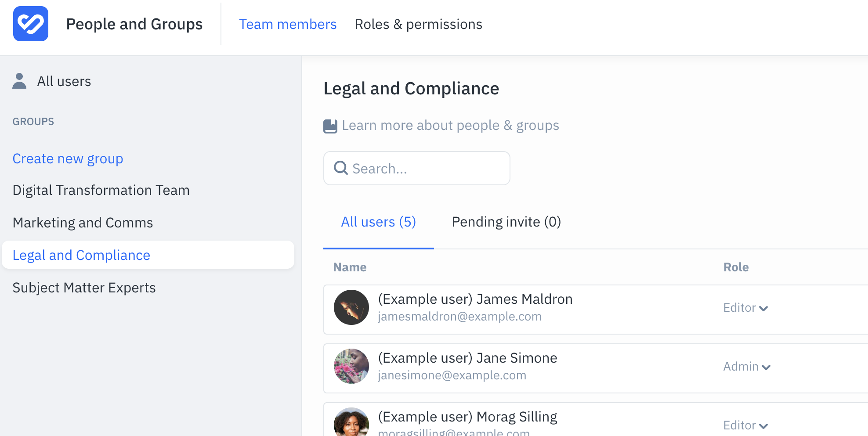Open Marketing and Comms group
This screenshot has width=868, height=436.
click(x=83, y=223)
